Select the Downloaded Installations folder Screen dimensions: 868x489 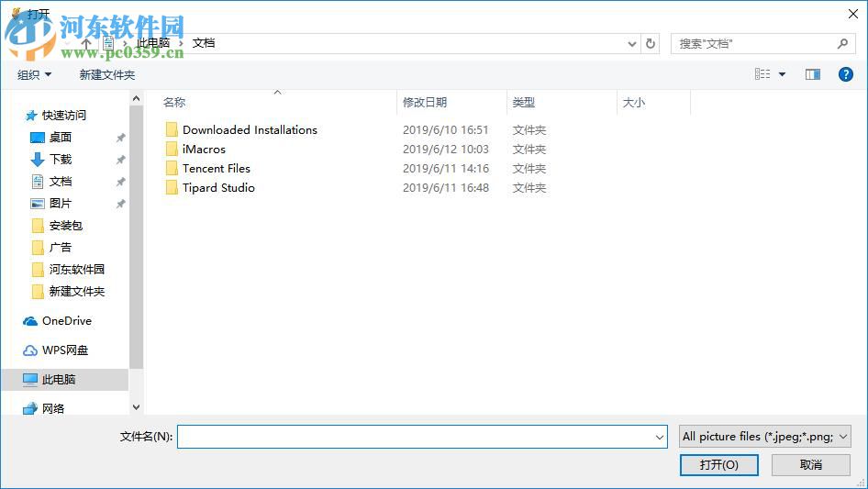click(x=250, y=129)
